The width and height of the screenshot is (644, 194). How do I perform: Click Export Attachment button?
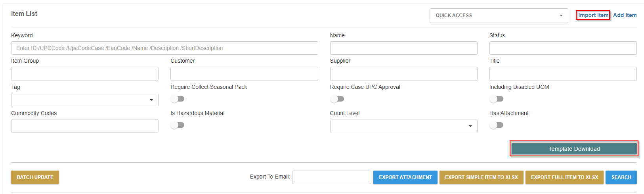[405, 177]
